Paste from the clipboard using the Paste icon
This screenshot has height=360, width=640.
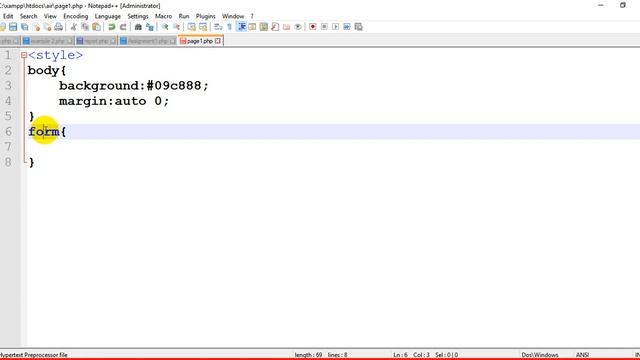click(96, 27)
